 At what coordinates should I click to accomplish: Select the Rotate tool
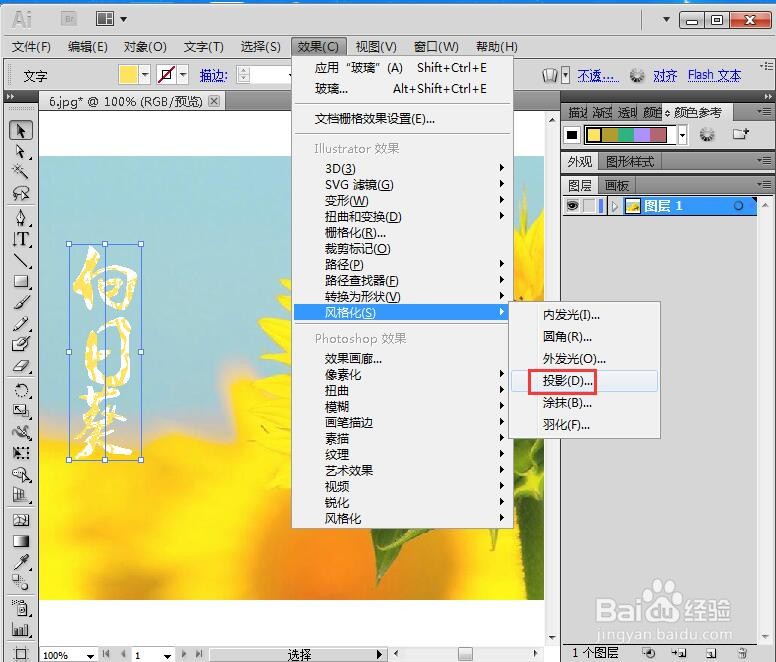point(21,390)
